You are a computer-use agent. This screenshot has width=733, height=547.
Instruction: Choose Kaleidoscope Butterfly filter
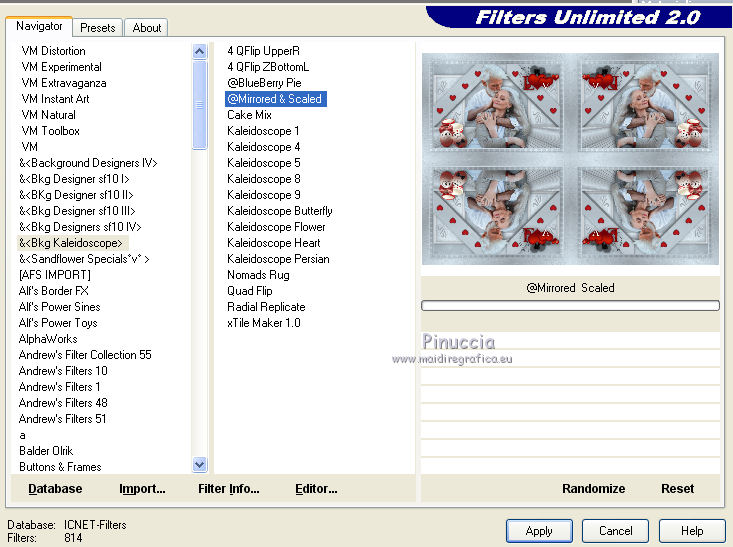280,211
